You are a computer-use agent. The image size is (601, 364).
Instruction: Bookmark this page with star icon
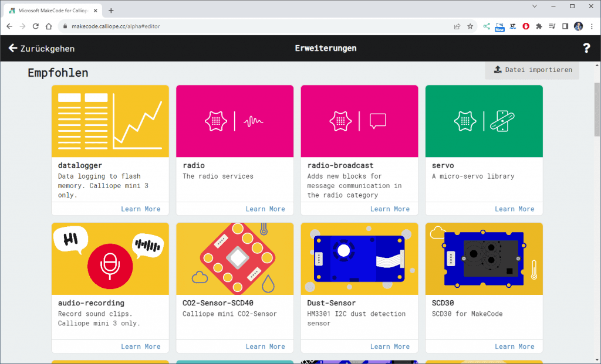click(470, 26)
